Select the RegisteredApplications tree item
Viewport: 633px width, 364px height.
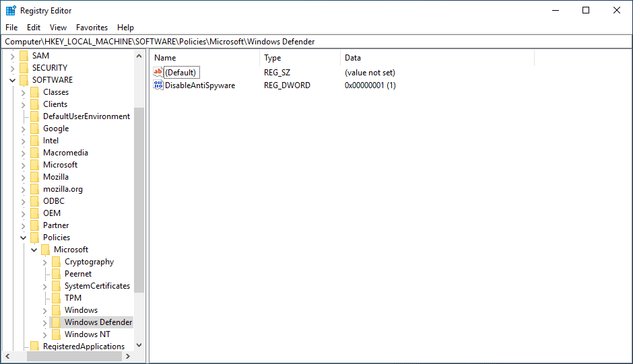pyautogui.click(x=84, y=347)
